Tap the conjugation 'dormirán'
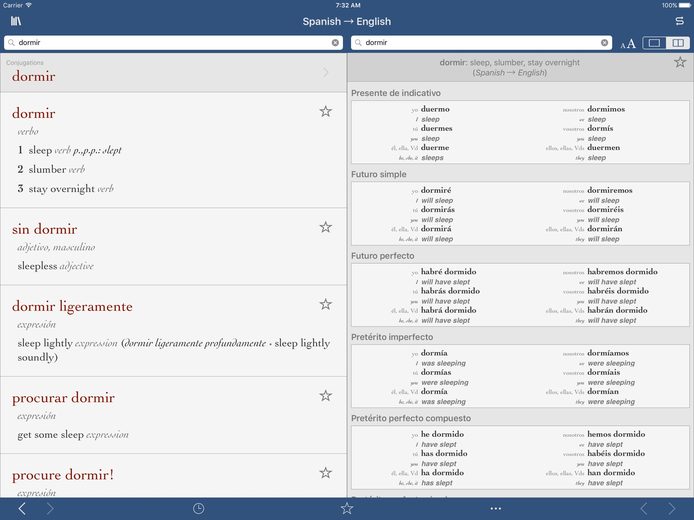 pyautogui.click(x=605, y=229)
